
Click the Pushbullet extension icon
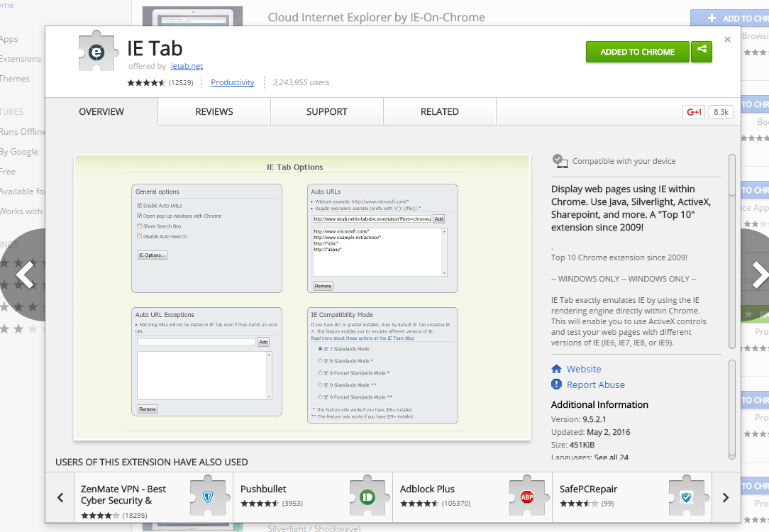pyautogui.click(x=367, y=497)
